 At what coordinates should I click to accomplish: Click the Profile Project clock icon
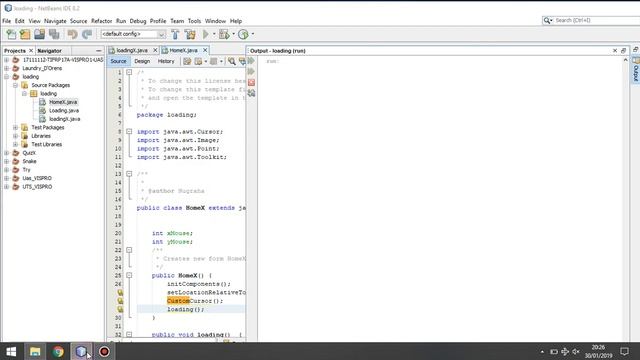tap(243, 34)
